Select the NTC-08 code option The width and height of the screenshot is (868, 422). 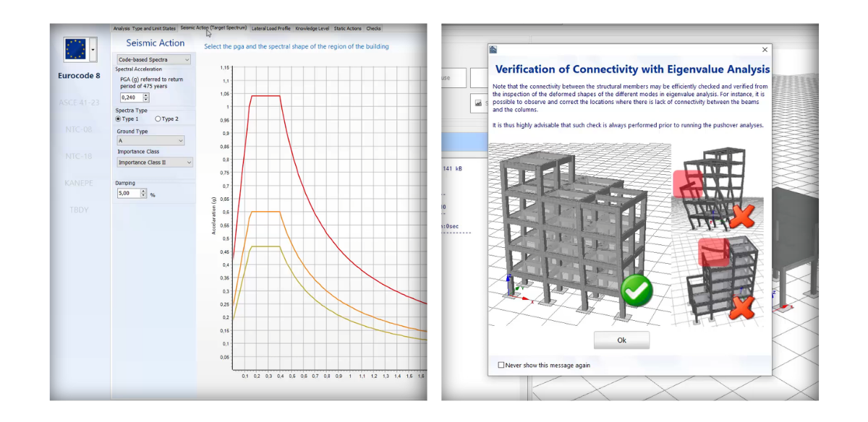click(x=79, y=129)
